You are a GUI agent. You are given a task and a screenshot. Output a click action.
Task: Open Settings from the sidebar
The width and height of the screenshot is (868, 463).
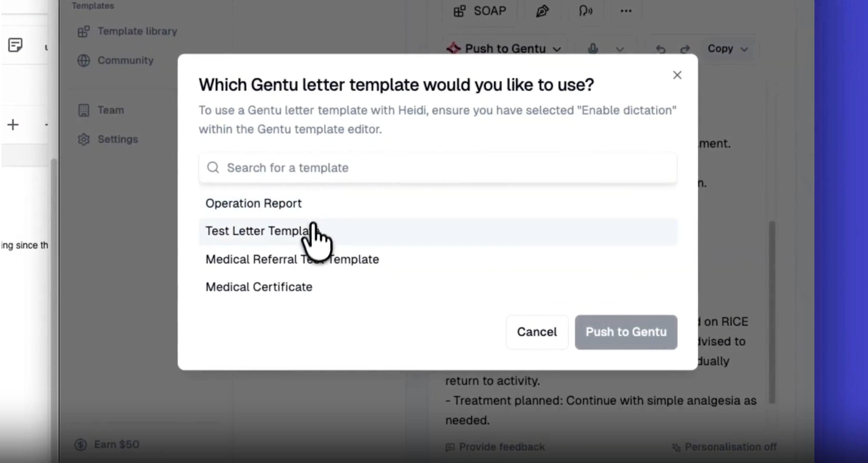117,139
